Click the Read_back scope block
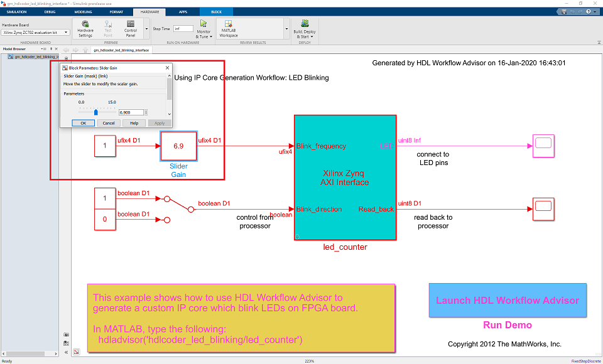603x364 pixels. coord(543,209)
